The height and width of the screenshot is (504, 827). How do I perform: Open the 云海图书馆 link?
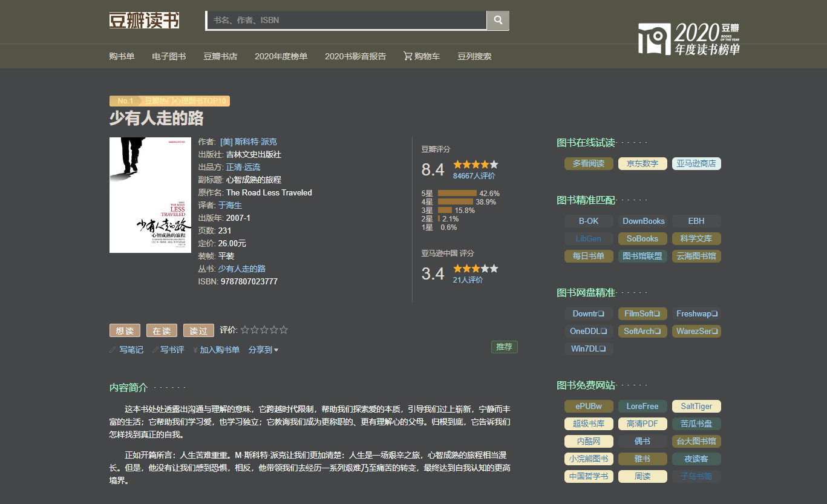coord(696,256)
